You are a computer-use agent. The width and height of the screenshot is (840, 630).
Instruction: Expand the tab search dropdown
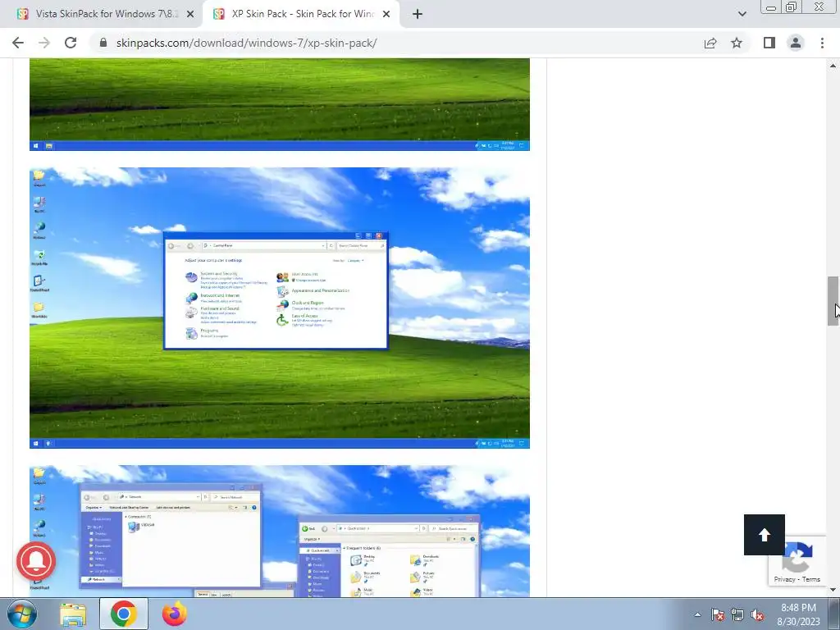742,14
